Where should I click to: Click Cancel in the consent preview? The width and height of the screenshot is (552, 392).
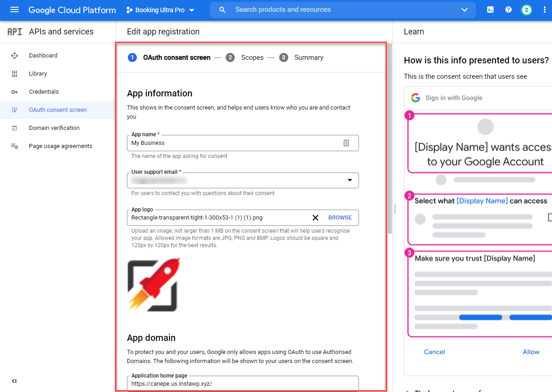434,352
